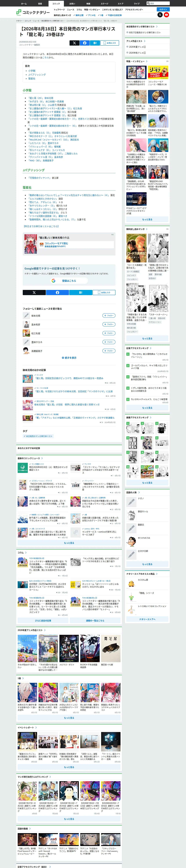This screenshot has height=868, width=186.
Task: Expand 無料試し読みマンガ sidebar via もっと見る
Action: click(x=147, y=339)
